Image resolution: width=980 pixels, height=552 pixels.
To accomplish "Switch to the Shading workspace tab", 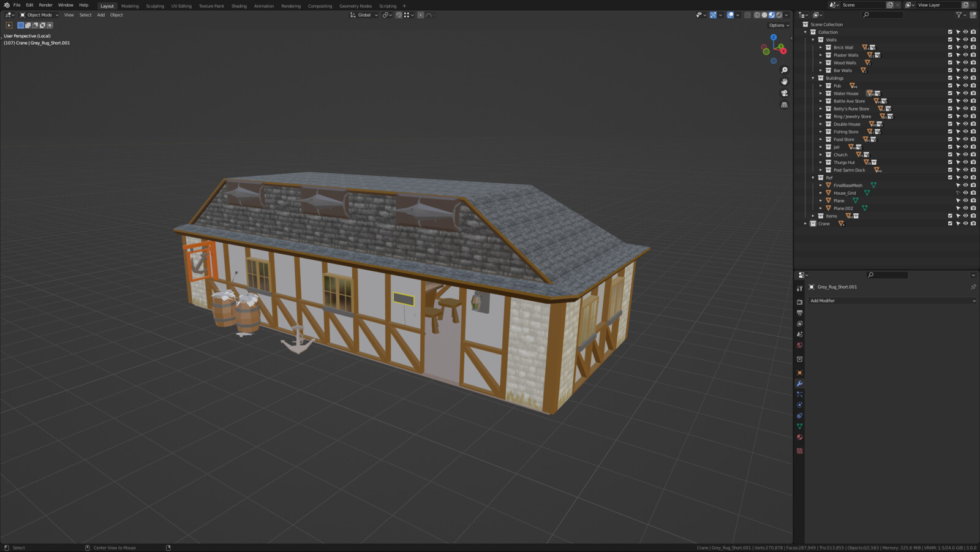I will click(239, 6).
